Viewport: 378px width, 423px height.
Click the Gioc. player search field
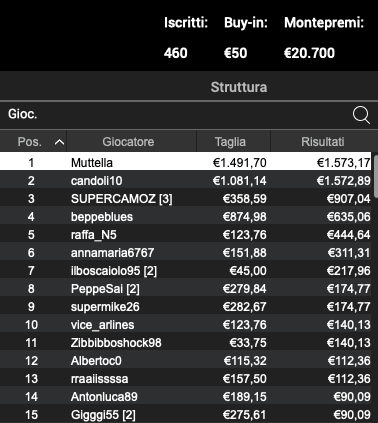click(x=173, y=114)
